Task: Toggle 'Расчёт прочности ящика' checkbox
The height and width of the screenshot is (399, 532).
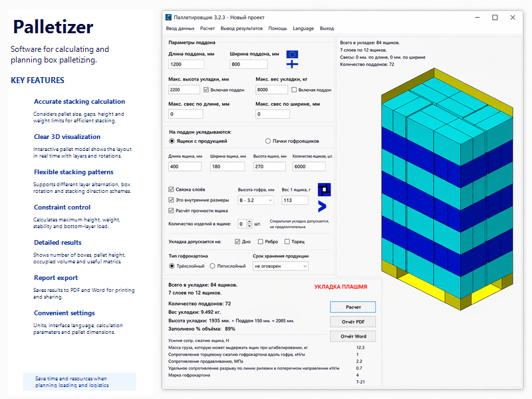Action: coord(171,210)
